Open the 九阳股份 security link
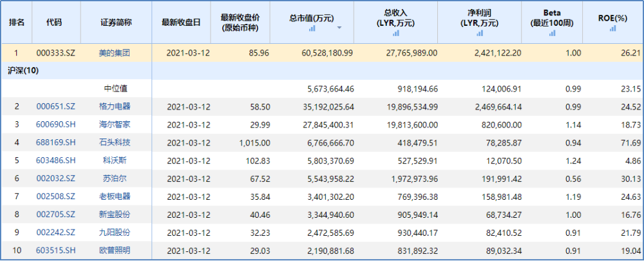 pos(116,233)
